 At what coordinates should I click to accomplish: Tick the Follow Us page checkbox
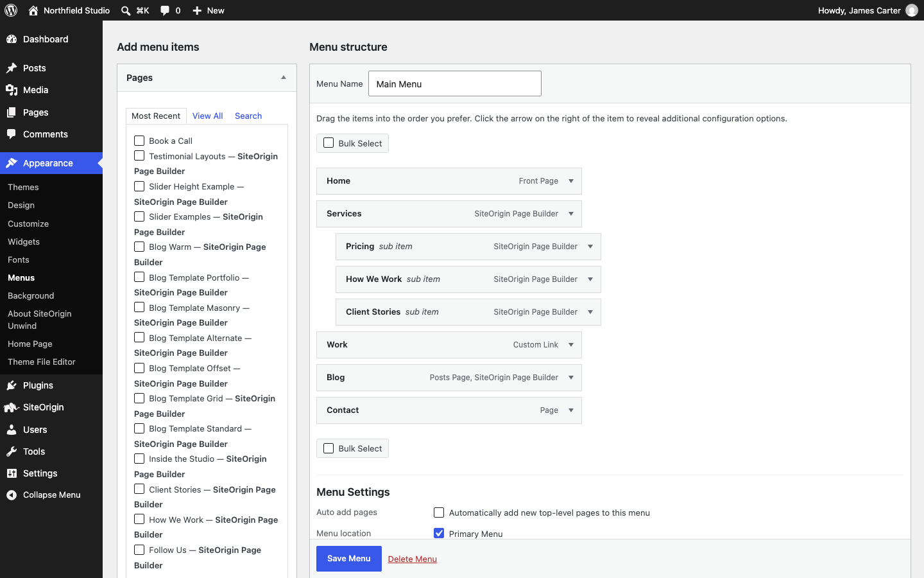(x=139, y=550)
